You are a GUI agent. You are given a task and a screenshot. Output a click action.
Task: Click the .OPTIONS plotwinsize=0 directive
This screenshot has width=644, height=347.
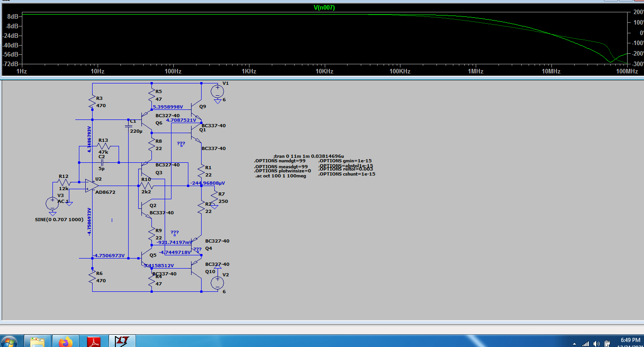[282, 171]
